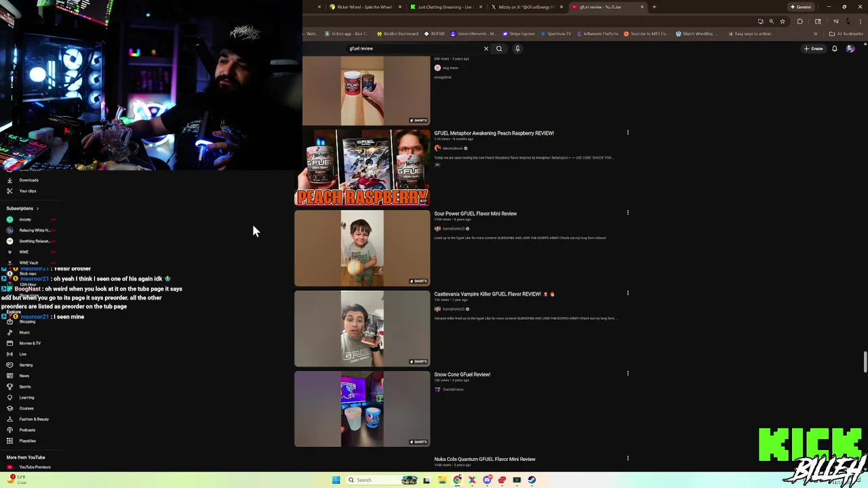Click the page vertical scrollbar thumb

pos(865,362)
